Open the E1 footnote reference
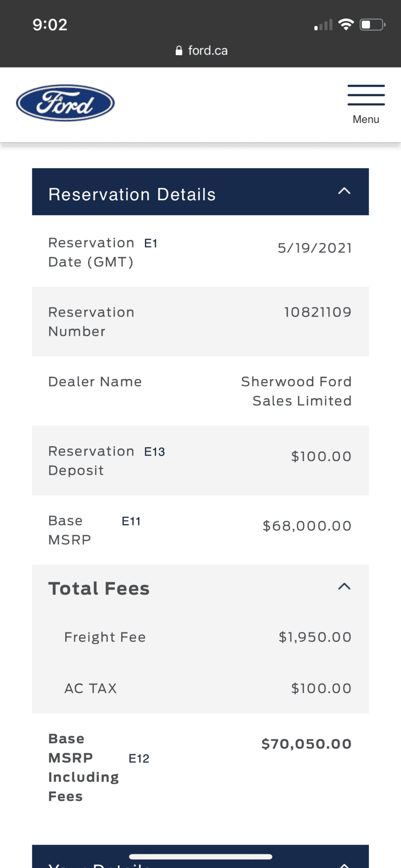Viewport: 401px width, 868px height. (x=151, y=243)
